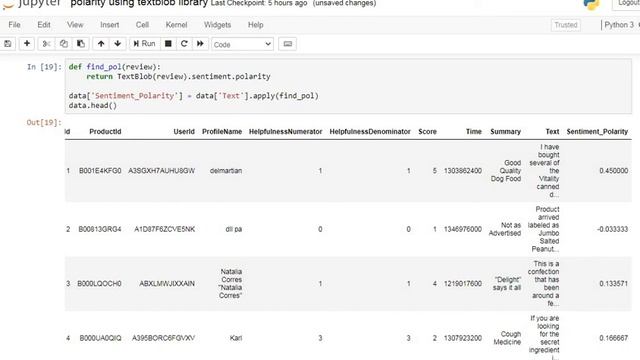Image resolution: width=640 pixels, height=360 pixels.
Task: Select polarity value -0.033333
Action: pos(612,229)
